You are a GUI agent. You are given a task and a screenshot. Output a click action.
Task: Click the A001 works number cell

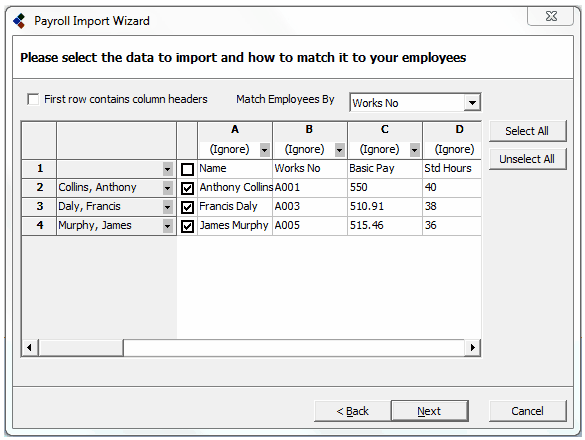310,188
